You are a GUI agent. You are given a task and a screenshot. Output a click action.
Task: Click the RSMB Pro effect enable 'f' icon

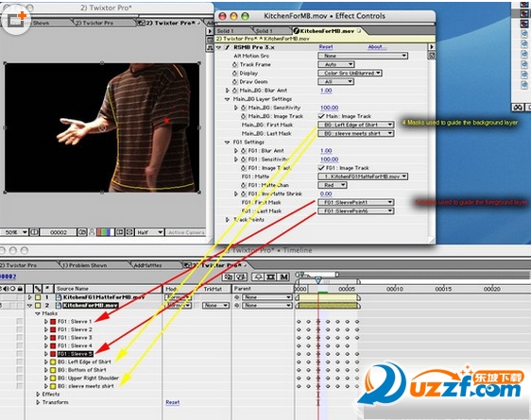(x=228, y=47)
